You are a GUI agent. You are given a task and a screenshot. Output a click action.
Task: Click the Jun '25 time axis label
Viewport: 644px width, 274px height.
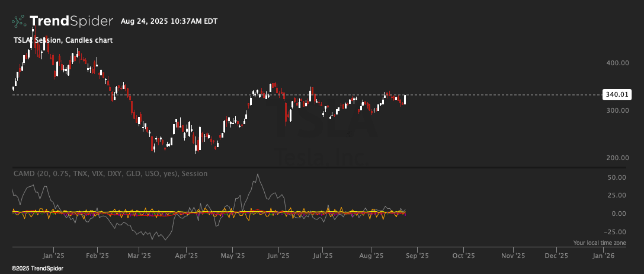point(278,256)
